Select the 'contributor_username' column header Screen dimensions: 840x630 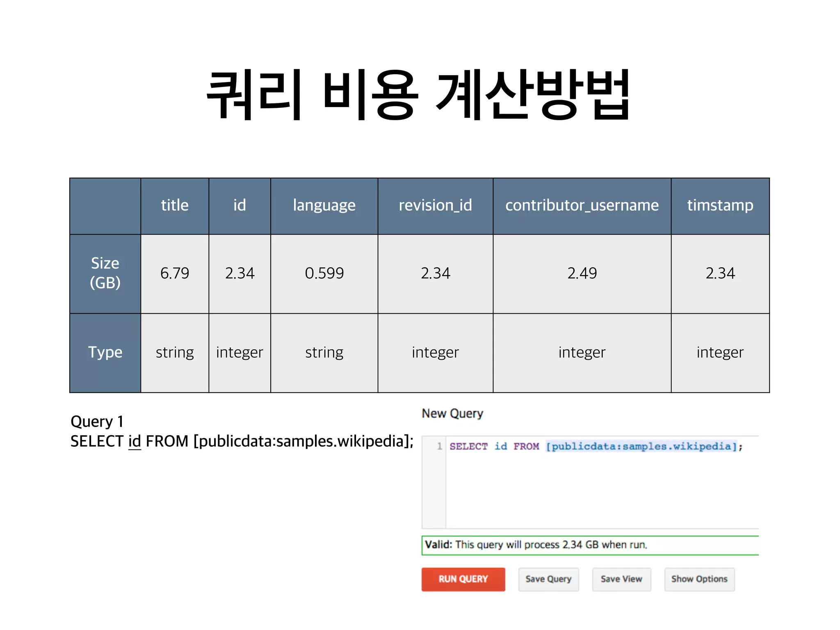[x=582, y=206]
